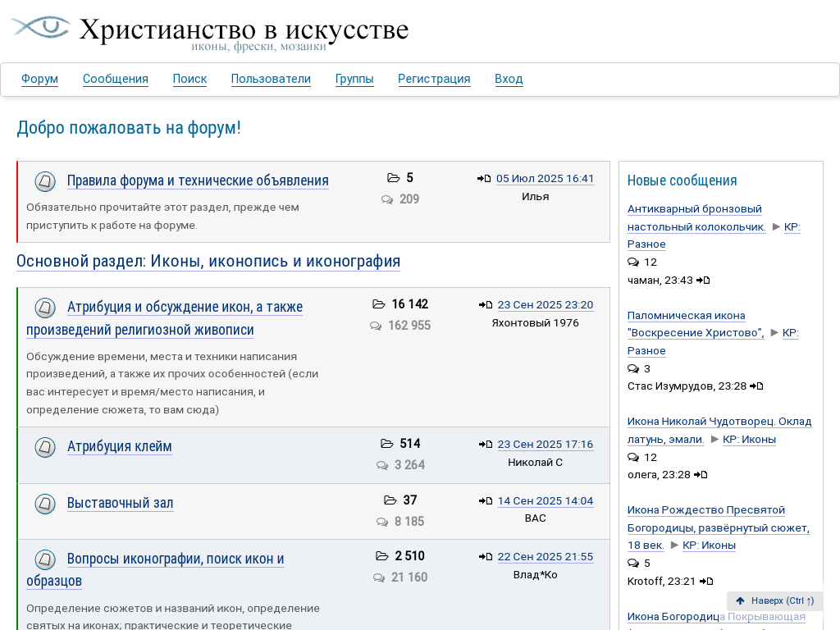Click forum icon beside Выставочный зал
This screenshot has height=630, width=840.
[45, 504]
